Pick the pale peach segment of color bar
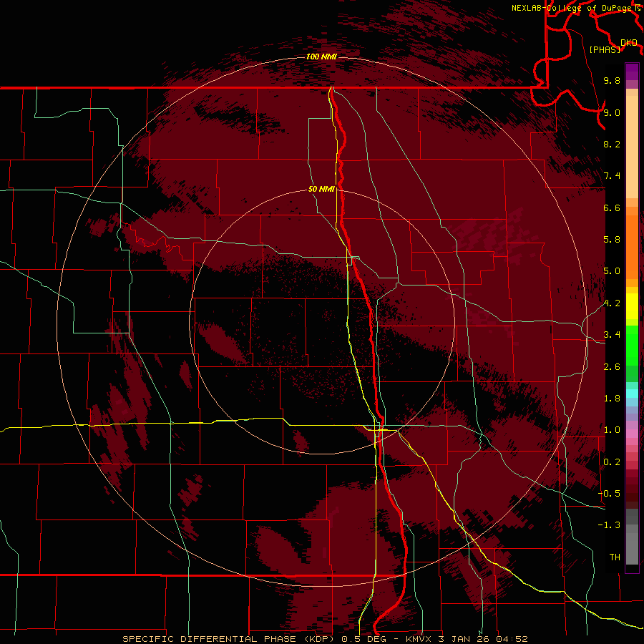 click(x=632, y=148)
